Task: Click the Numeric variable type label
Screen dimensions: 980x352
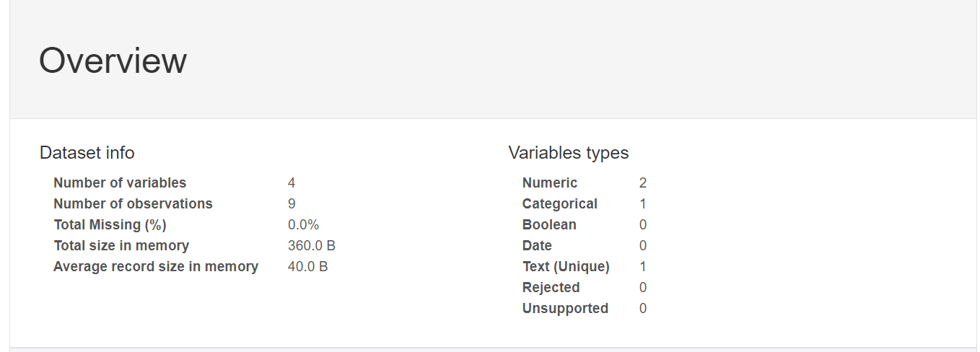Action: (x=550, y=183)
